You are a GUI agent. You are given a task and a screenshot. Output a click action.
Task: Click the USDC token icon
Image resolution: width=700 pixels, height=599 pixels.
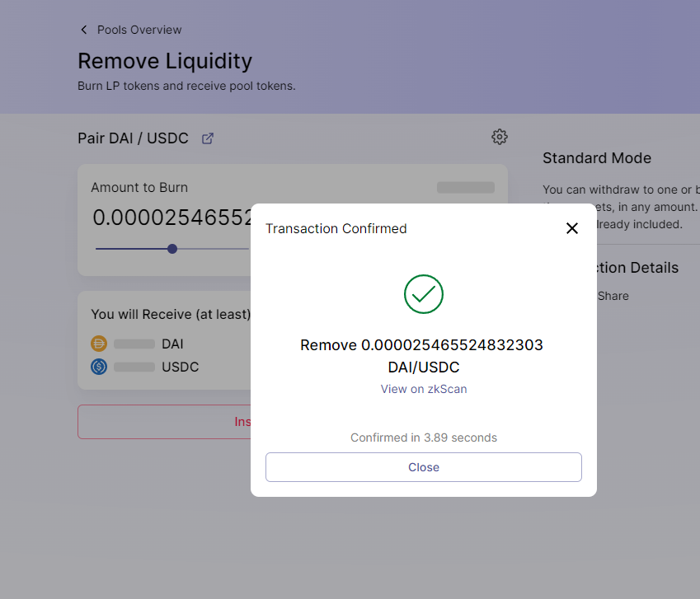(99, 367)
